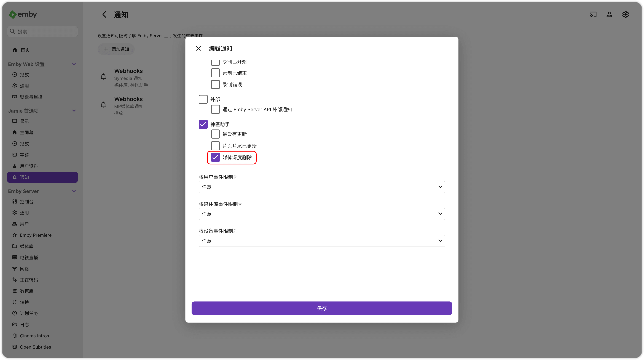This screenshot has width=644, height=360.
Task: Open 控制台 in the sidebar
Action: click(x=26, y=202)
